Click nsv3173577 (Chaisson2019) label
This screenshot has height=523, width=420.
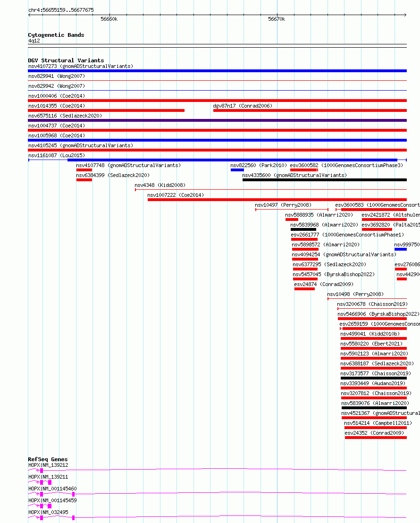[x=376, y=374]
